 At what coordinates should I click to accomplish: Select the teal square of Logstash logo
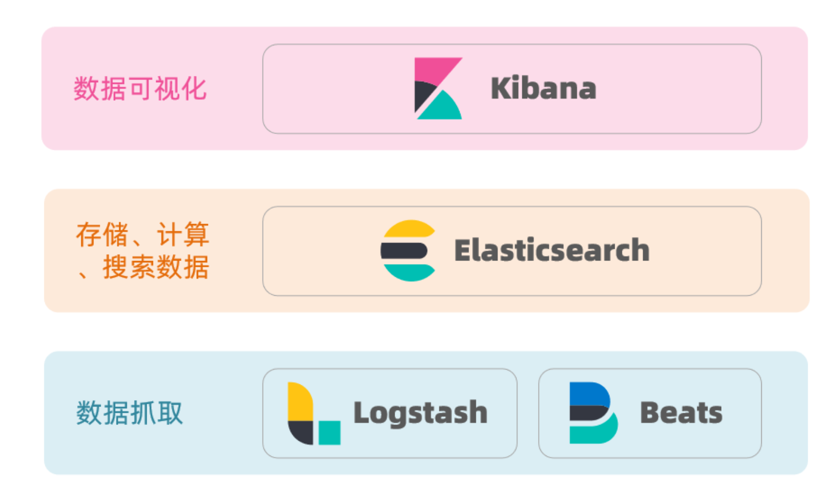330,433
